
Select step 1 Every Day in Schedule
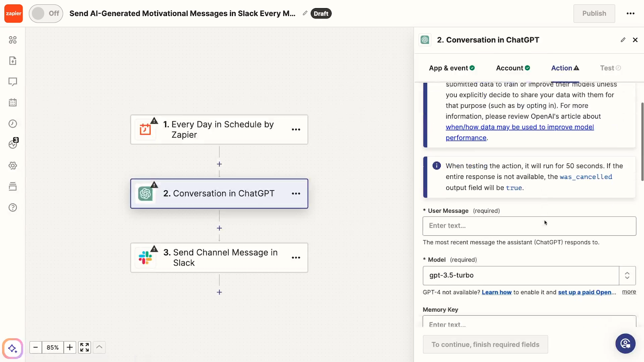click(x=219, y=130)
